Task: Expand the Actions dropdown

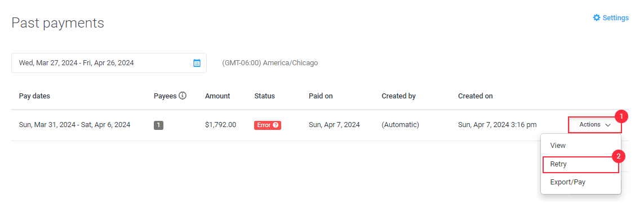Action: coord(595,125)
